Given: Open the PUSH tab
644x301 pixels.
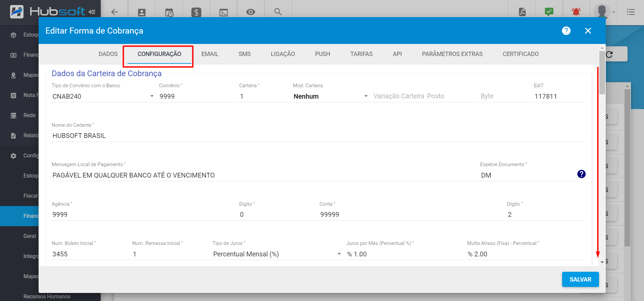Looking at the screenshot, I should coord(323,54).
